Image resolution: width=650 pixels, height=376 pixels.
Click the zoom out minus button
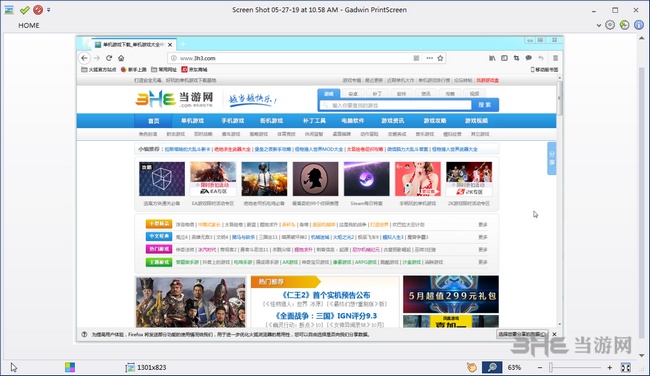pyautogui.click(x=540, y=367)
